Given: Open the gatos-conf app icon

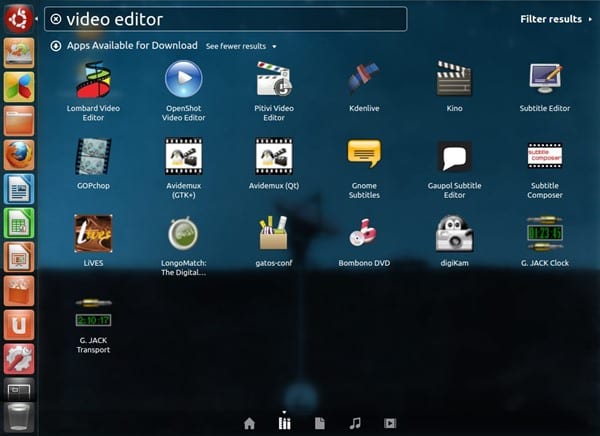Looking at the screenshot, I should (274, 233).
